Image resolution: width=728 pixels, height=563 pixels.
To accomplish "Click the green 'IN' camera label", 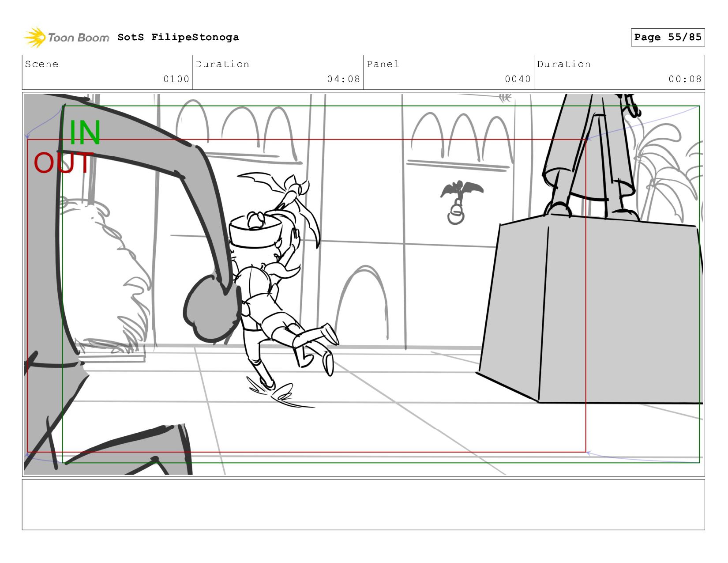I will coord(85,132).
